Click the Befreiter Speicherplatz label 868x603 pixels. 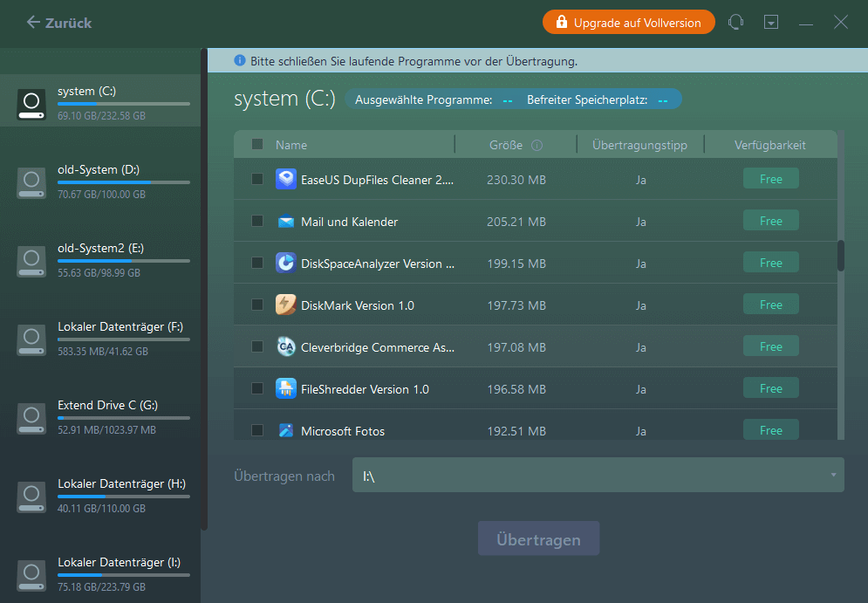[587, 99]
